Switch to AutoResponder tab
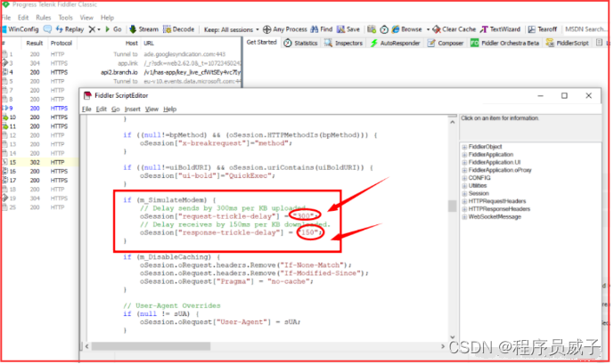Image resolution: width=614 pixels, height=364 pixels. 395,43
